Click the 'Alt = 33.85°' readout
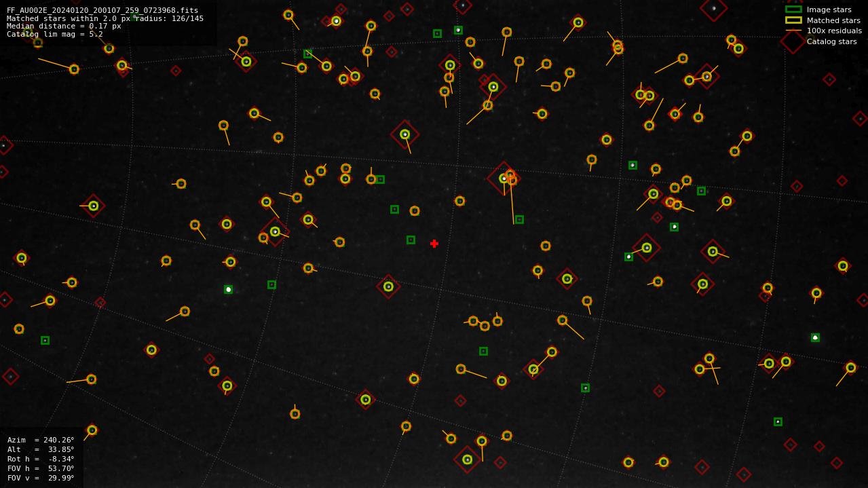 [41, 449]
